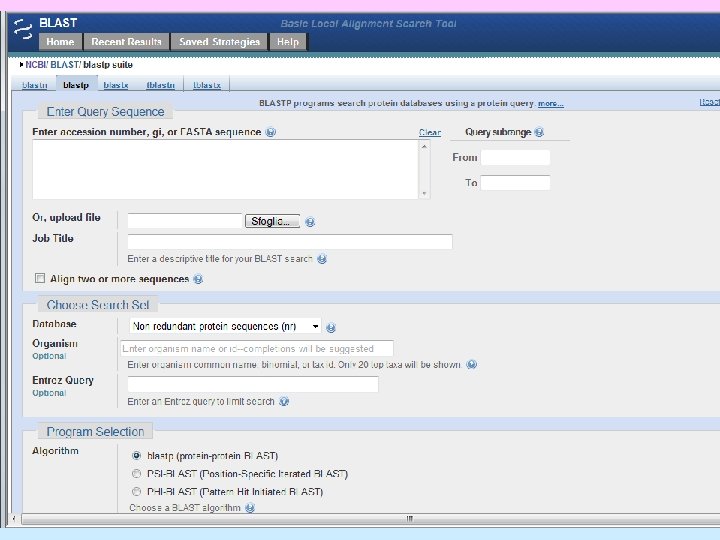Click query text area scroll down arrow
The image size is (720, 540).
(x=424, y=193)
